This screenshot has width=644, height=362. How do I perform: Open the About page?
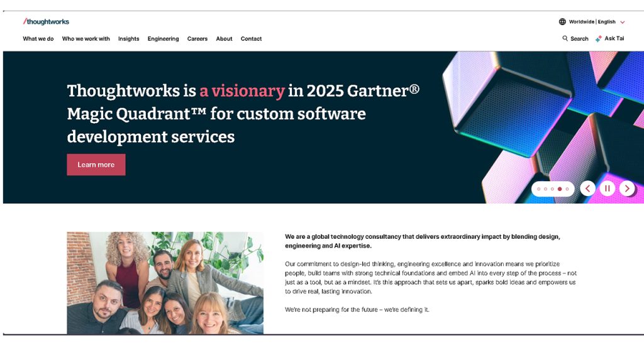coord(224,38)
